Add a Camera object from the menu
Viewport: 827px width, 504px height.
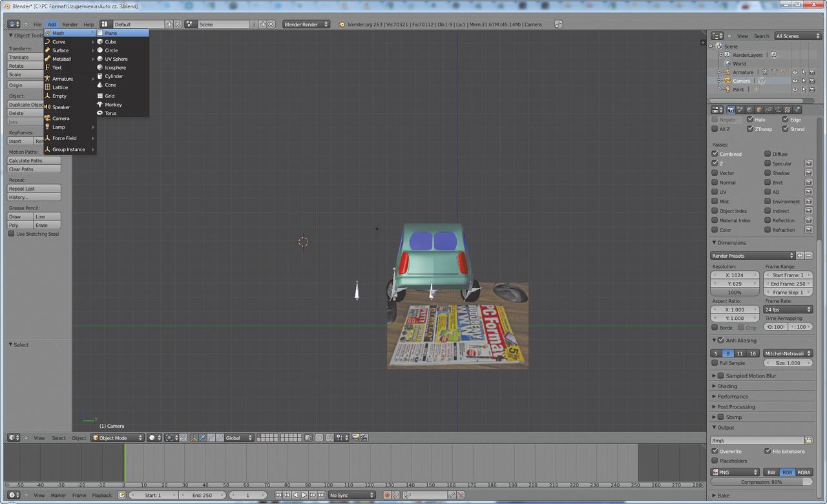coord(70,118)
